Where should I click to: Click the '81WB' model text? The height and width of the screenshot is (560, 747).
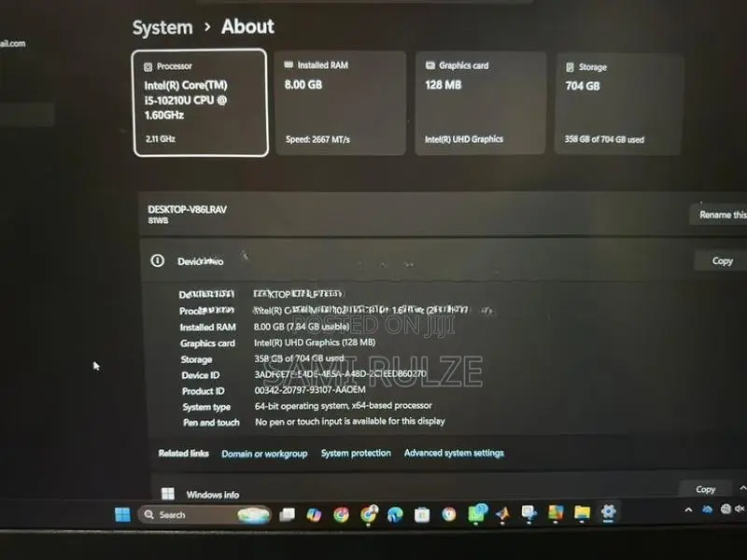click(x=158, y=220)
